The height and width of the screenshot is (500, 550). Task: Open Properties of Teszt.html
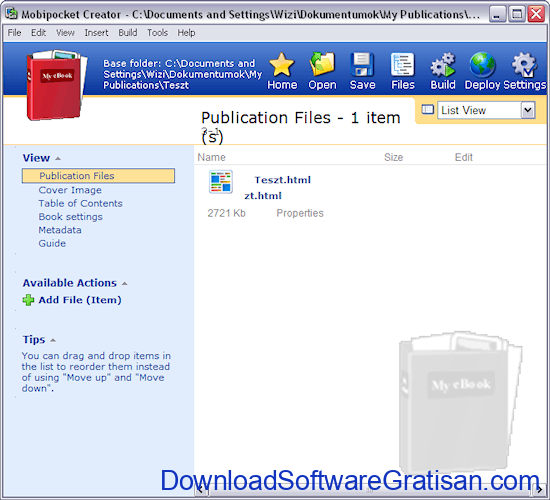pyautogui.click(x=300, y=213)
